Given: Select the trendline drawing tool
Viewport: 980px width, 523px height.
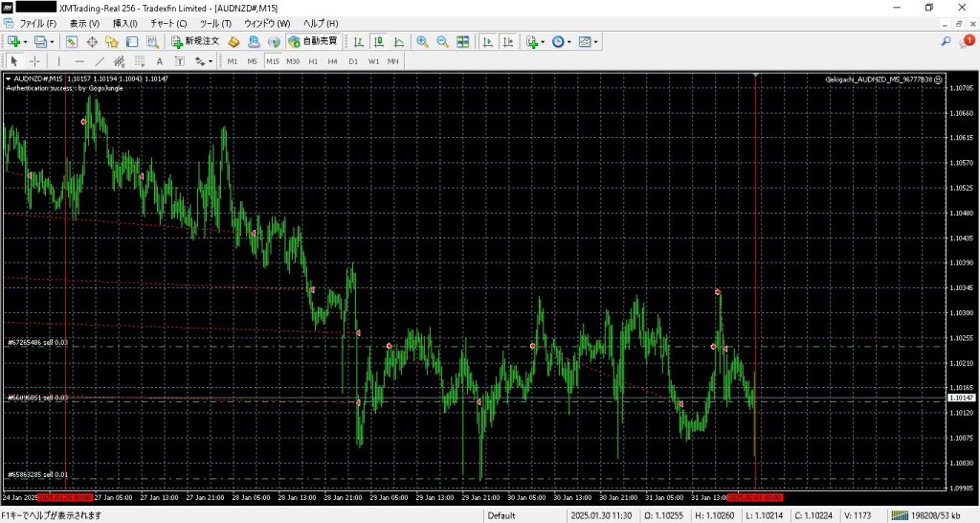Looking at the screenshot, I should pyautogui.click(x=100, y=61).
